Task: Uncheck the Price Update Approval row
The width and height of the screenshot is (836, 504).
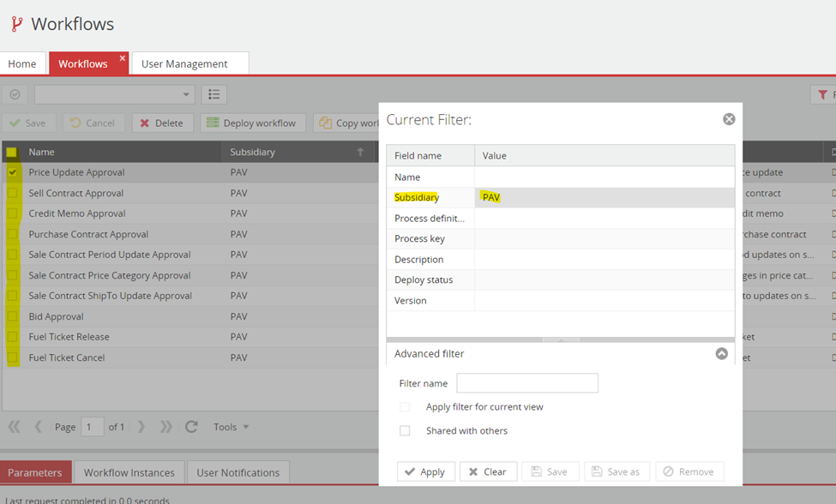Action: (12, 172)
